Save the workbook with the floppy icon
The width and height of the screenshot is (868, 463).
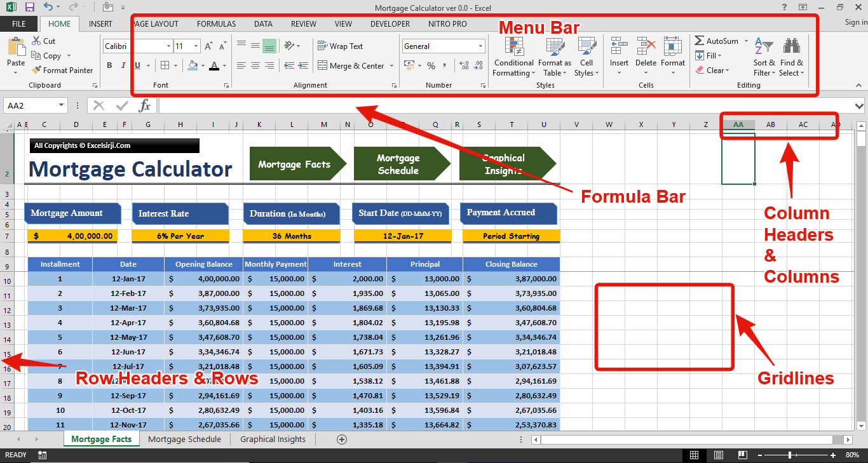click(x=29, y=7)
